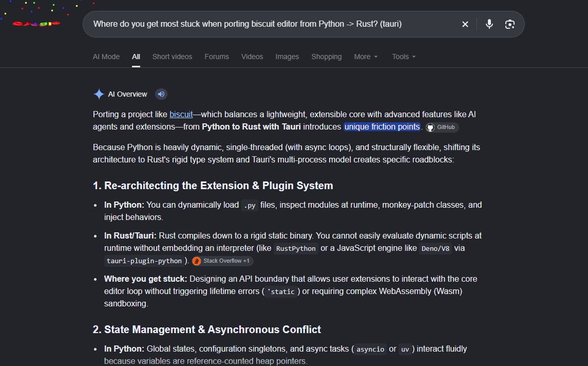Open the Short videos tab
Image resolution: width=588 pixels, height=366 pixels.
172,57
